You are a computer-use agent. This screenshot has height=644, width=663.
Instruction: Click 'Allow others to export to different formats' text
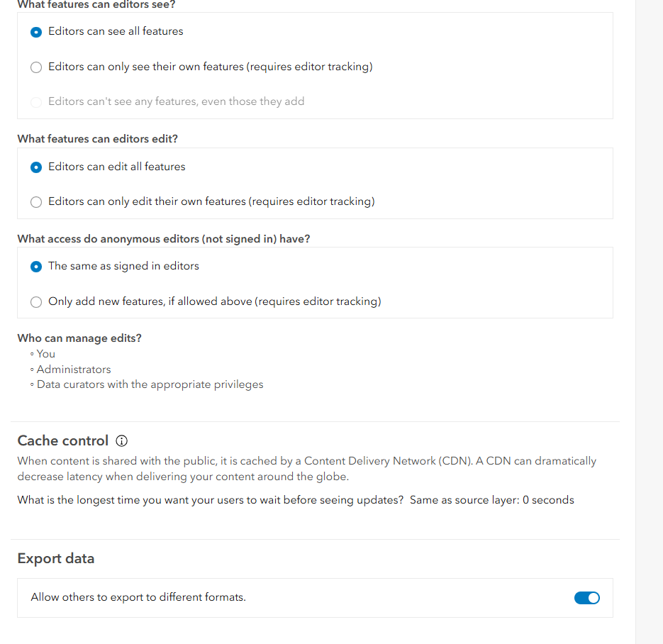pyautogui.click(x=138, y=597)
